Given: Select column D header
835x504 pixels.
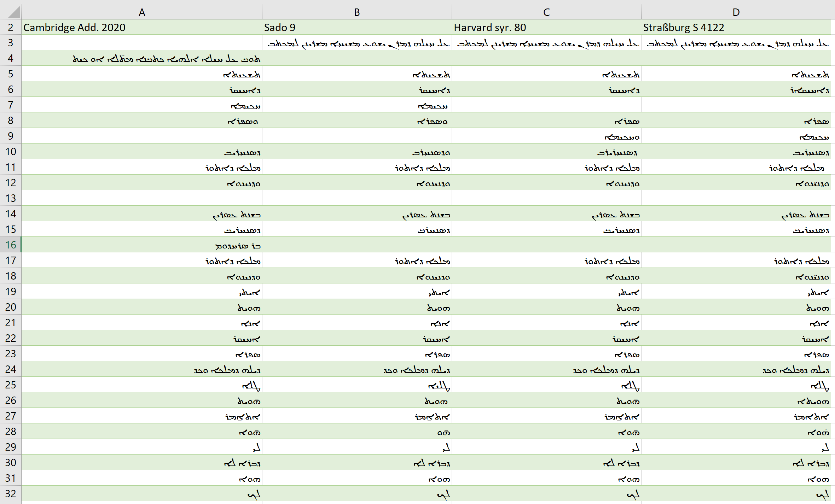Looking at the screenshot, I should [736, 12].
